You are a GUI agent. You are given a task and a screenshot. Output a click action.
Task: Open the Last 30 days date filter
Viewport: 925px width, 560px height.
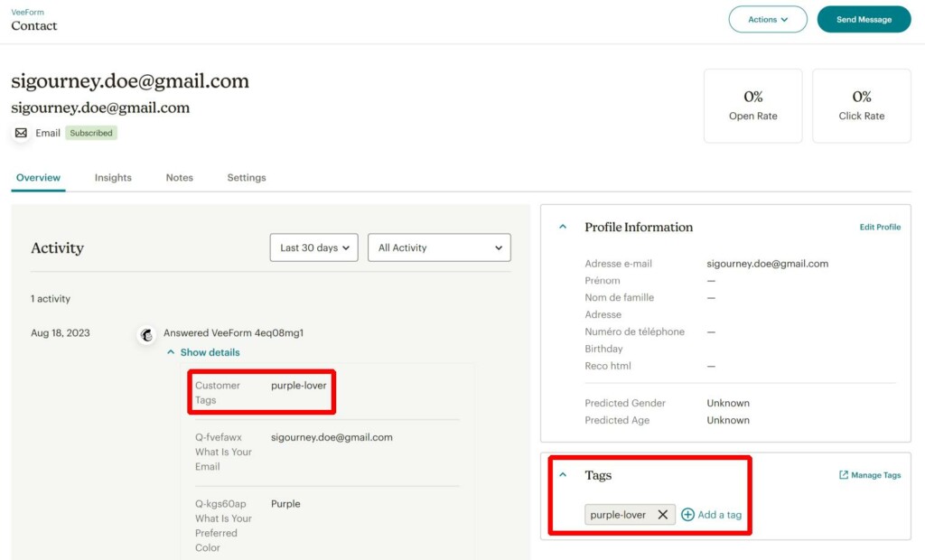click(313, 247)
